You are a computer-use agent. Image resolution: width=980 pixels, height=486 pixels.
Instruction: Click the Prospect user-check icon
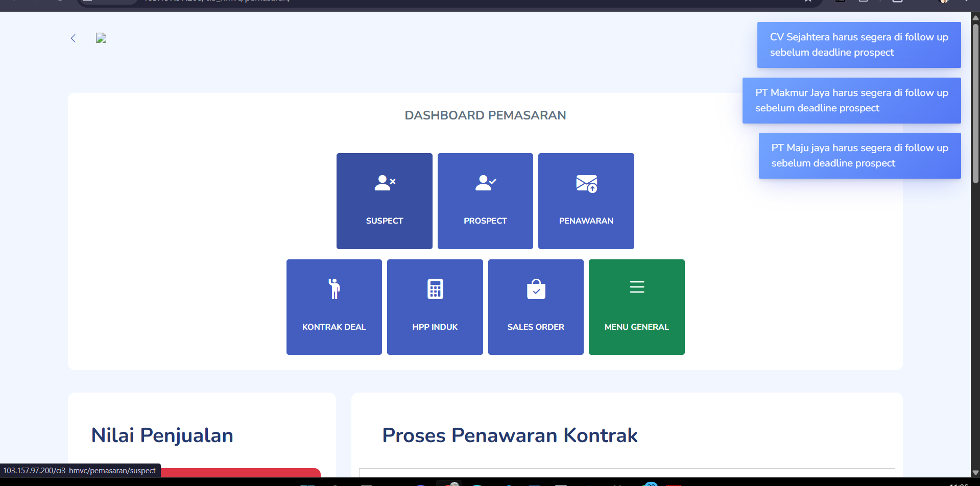(x=485, y=183)
